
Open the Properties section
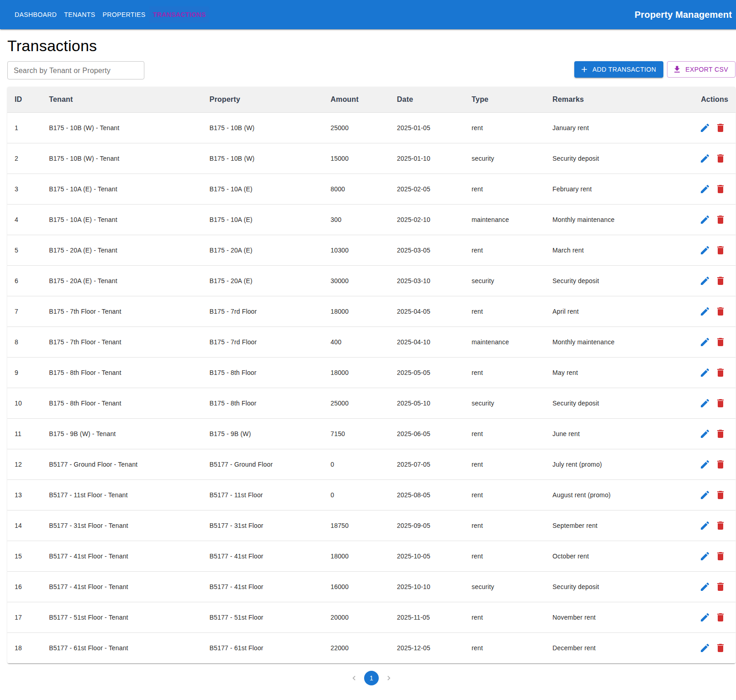(124, 14)
